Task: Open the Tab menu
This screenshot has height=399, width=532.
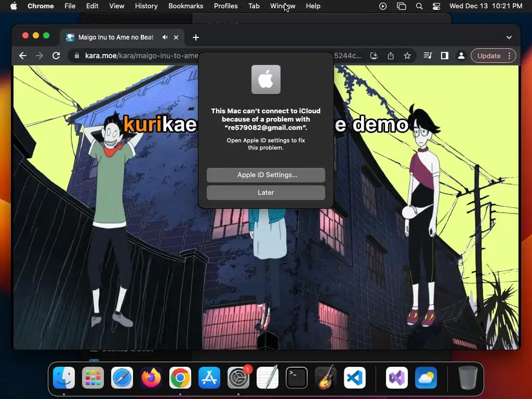Action: point(254,6)
